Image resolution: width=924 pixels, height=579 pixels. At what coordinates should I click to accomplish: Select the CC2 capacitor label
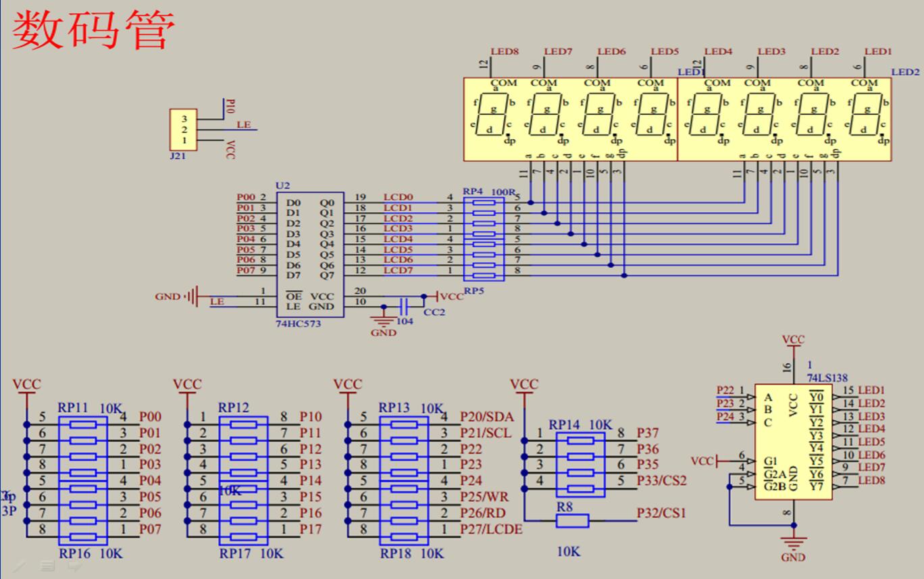coord(434,312)
